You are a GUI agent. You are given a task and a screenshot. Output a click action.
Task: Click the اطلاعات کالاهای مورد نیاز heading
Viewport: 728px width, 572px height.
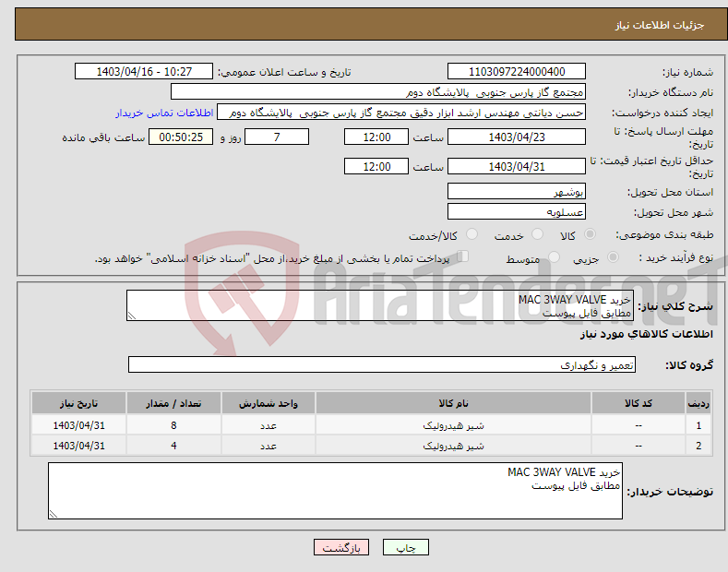(646, 334)
